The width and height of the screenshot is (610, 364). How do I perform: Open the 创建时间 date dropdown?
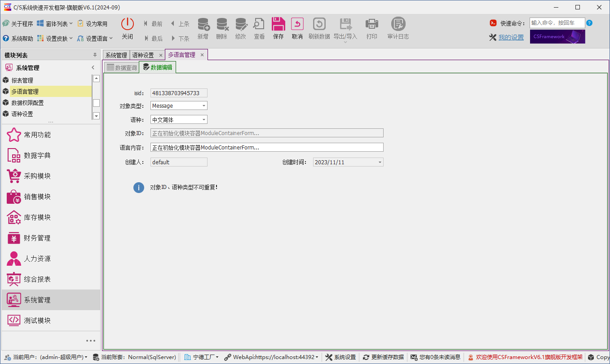[380, 162]
